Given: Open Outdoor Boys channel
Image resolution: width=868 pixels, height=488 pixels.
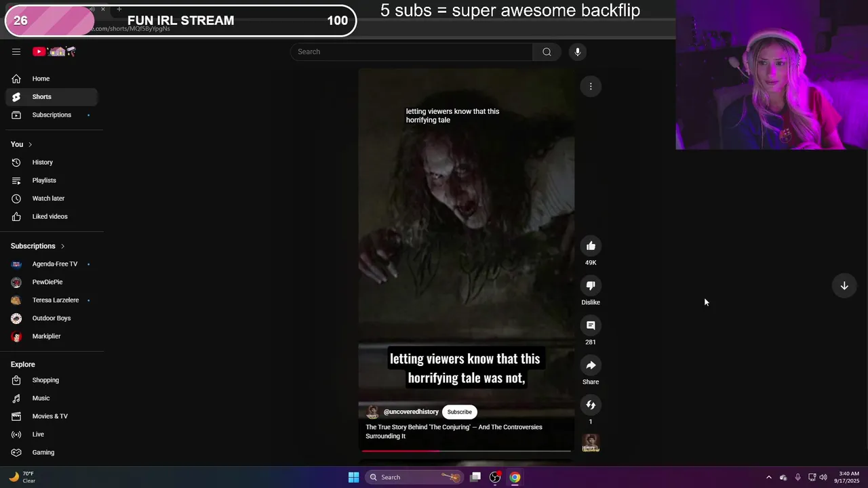Looking at the screenshot, I should (x=52, y=318).
